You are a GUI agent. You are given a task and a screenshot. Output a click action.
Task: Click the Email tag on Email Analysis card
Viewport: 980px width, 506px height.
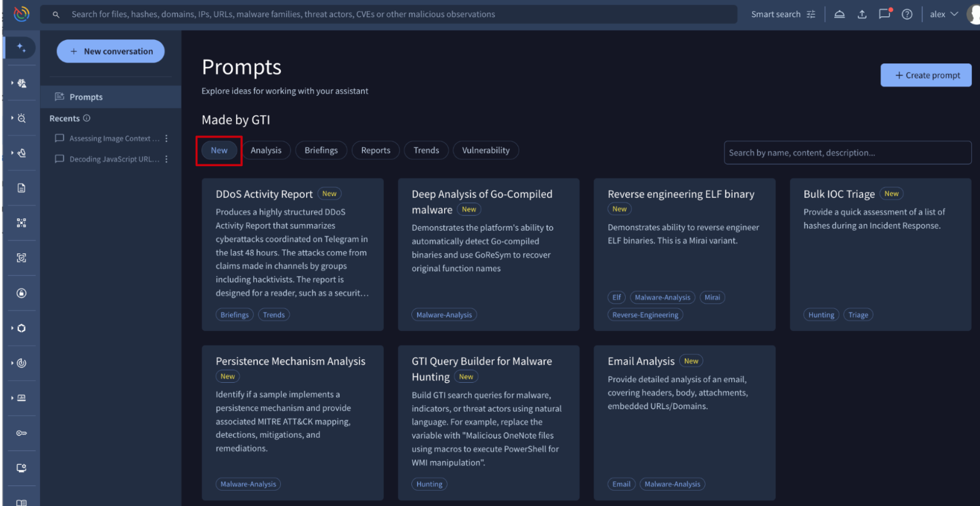click(621, 484)
